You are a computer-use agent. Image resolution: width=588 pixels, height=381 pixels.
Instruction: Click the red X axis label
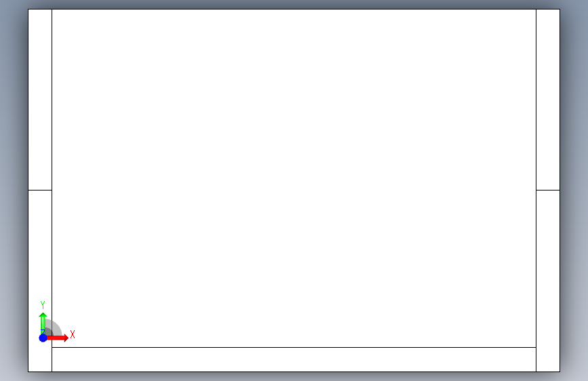click(73, 334)
